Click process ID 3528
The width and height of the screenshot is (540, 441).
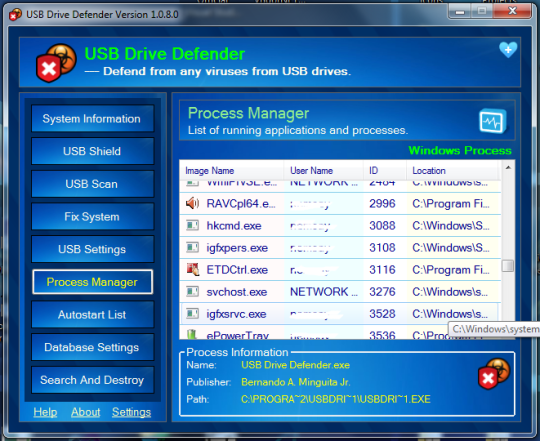coord(382,314)
